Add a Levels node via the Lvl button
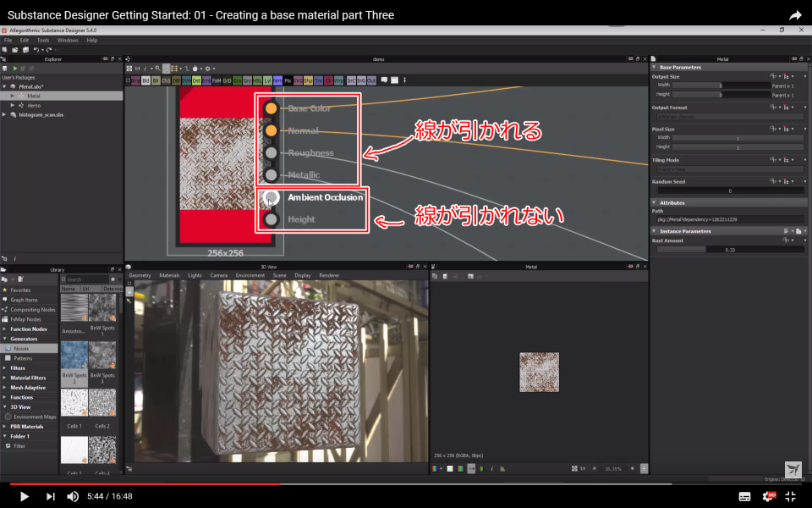Screen dimensions: 812x508 [x=268, y=81]
